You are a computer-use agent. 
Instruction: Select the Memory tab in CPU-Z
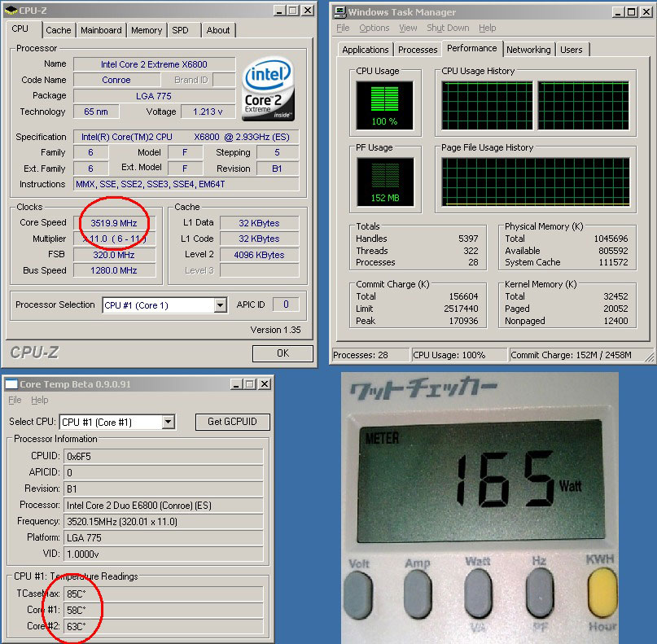tap(147, 30)
